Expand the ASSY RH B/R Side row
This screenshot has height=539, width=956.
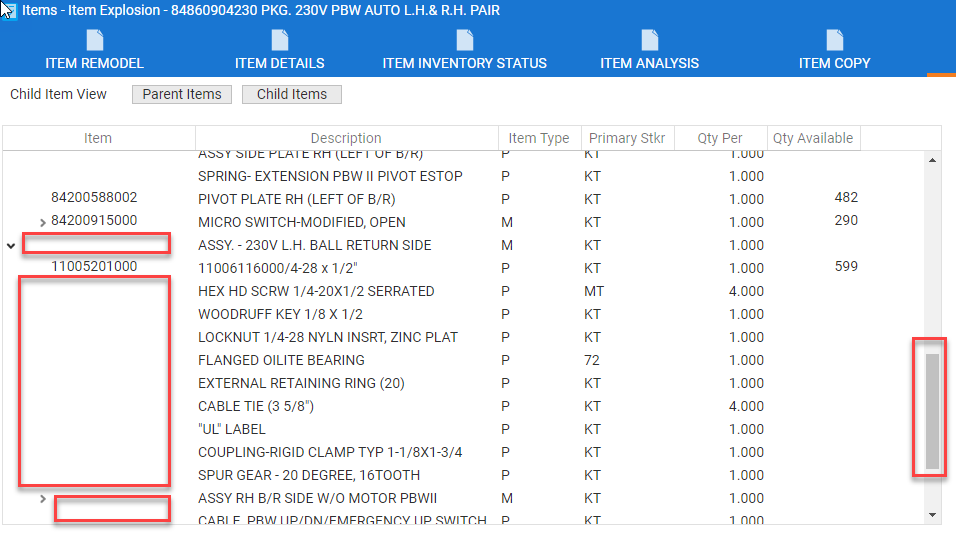pyautogui.click(x=42, y=498)
